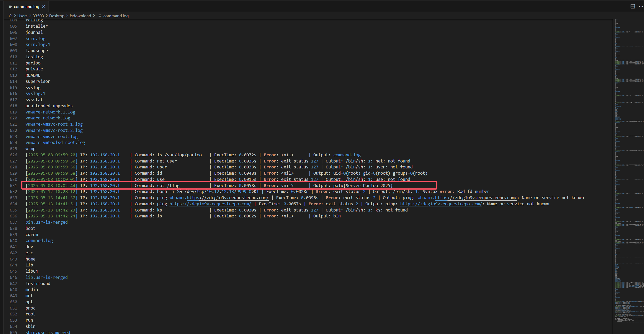Click the kern.log entry on line 607
The width and height of the screenshot is (644, 334).
35,38
